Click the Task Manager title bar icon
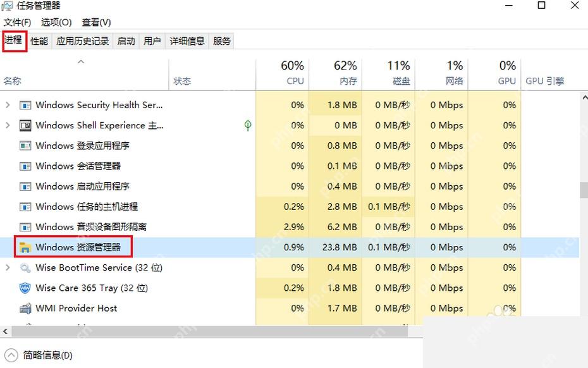 7,6
